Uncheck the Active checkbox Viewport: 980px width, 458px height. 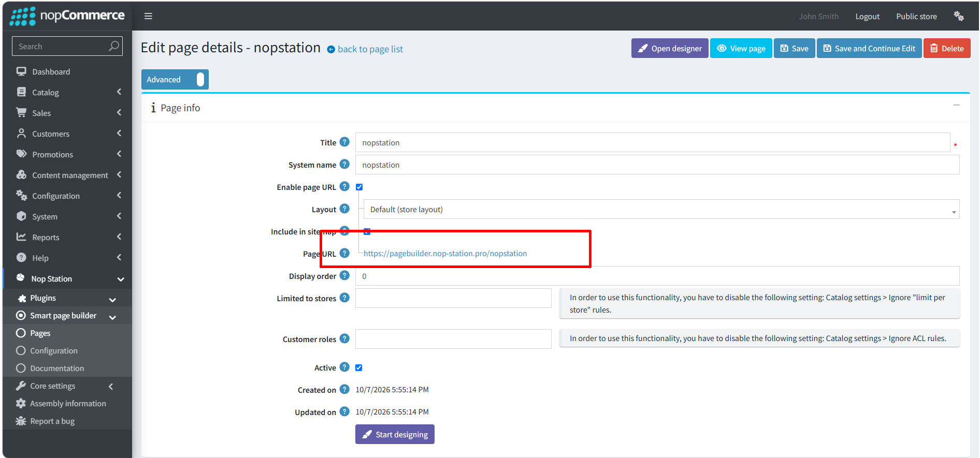[x=359, y=367]
